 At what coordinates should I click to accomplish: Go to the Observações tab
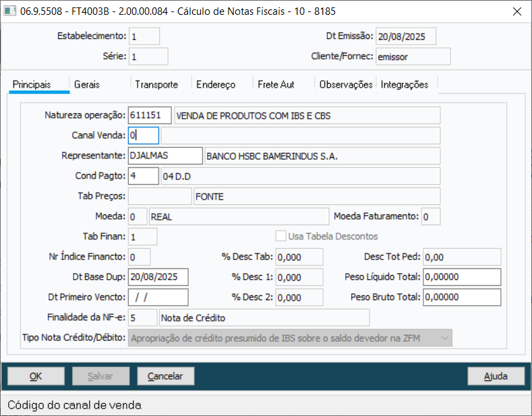(x=346, y=84)
